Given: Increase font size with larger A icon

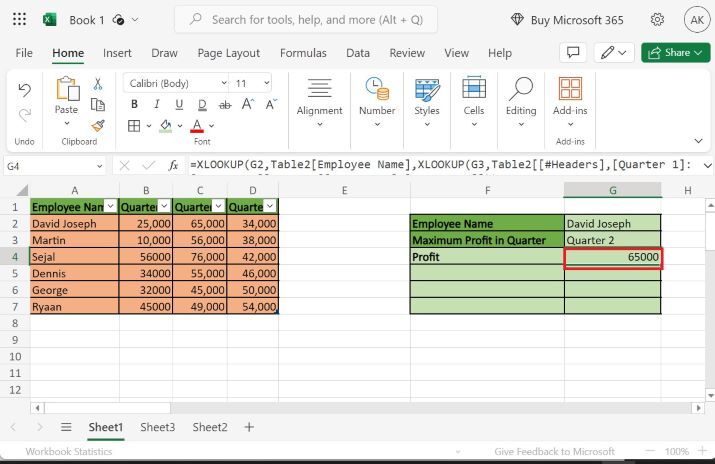Looking at the screenshot, I should (x=248, y=104).
